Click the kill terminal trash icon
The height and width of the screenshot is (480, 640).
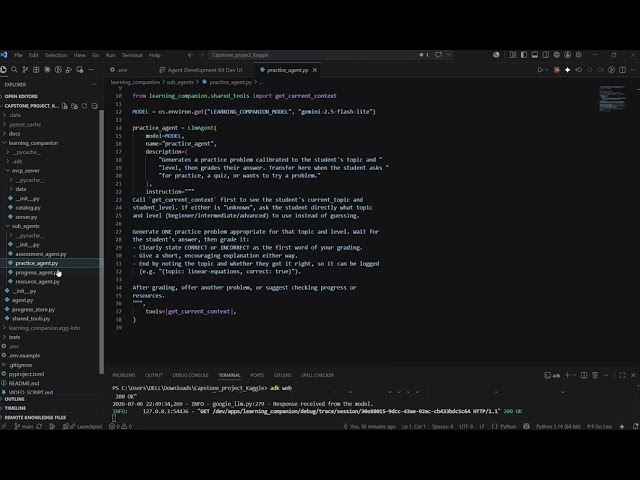coord(595,375)
